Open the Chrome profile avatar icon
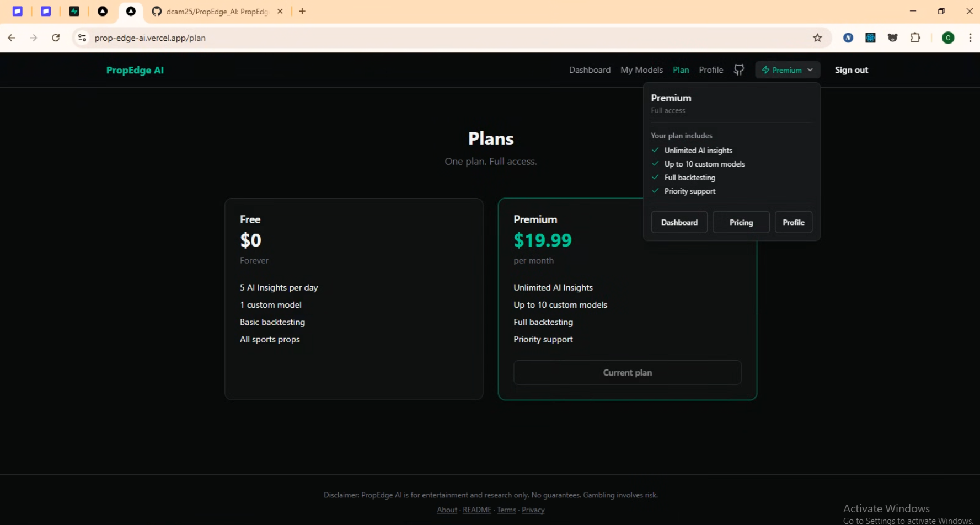 [x=948, y=38]
